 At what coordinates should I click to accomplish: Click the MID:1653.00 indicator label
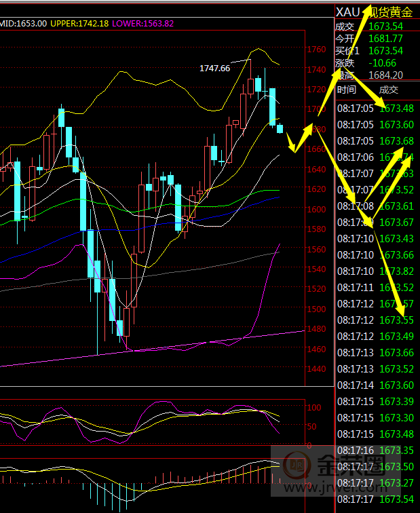[x=23, y=23]
